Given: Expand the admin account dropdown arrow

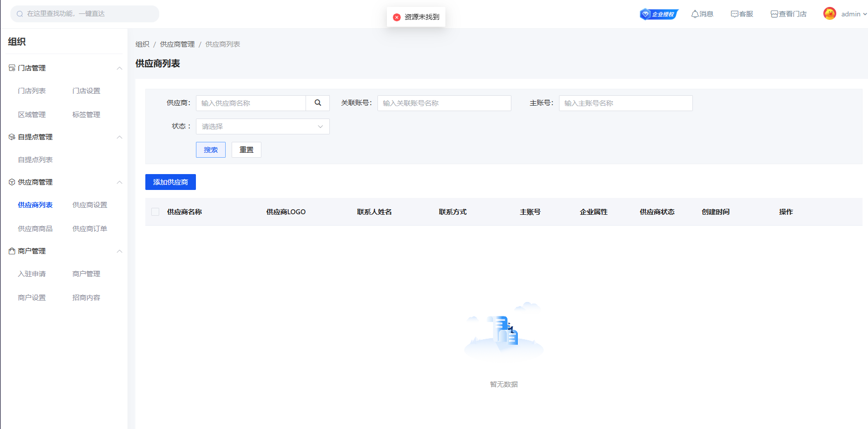Looking at the screenshot, I should (865, 14).
